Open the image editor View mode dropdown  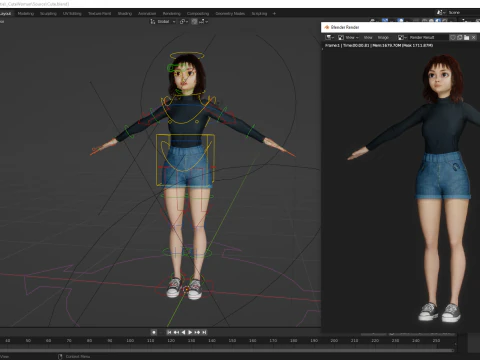(x=349, y=37)
